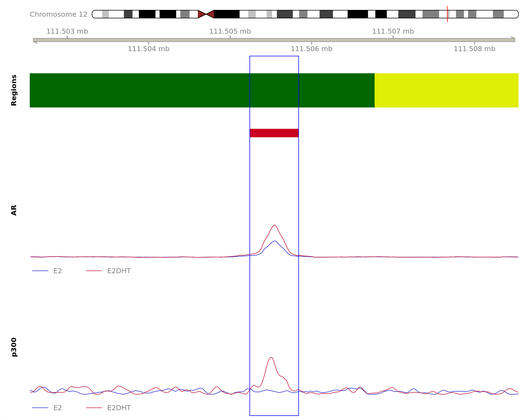Click the red E2DHT peak in p300 track
The image size is (525, 420).
click(271, 358)
